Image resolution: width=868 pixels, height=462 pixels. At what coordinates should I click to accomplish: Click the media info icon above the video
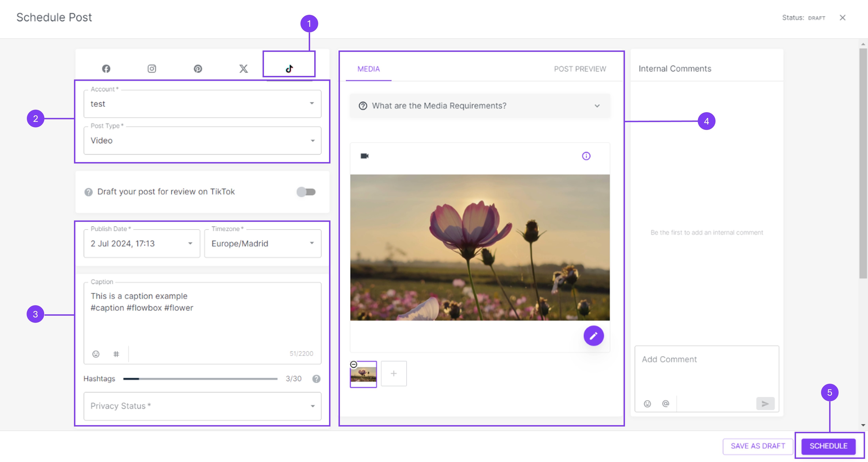586,156
